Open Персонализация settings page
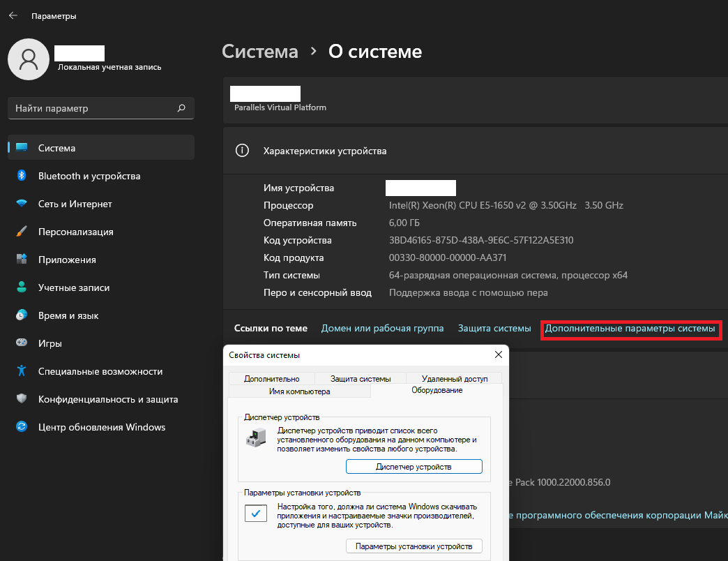 (x=75, y=232)
